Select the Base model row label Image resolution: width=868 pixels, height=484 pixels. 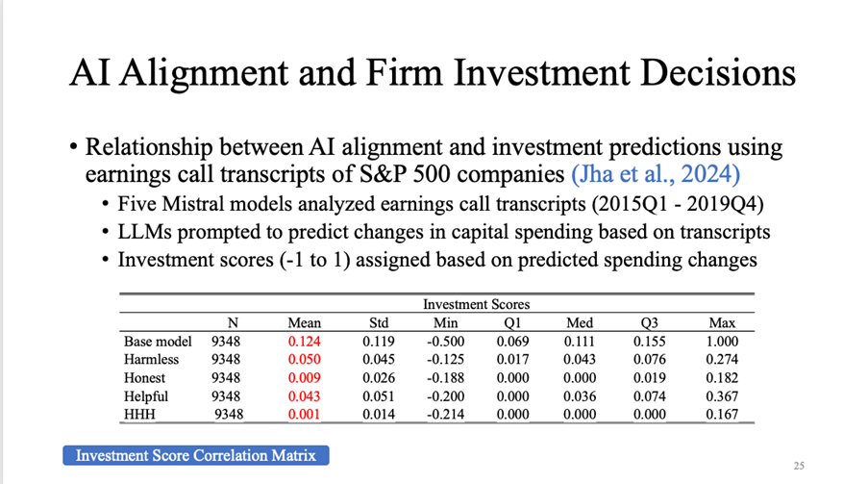158,342
